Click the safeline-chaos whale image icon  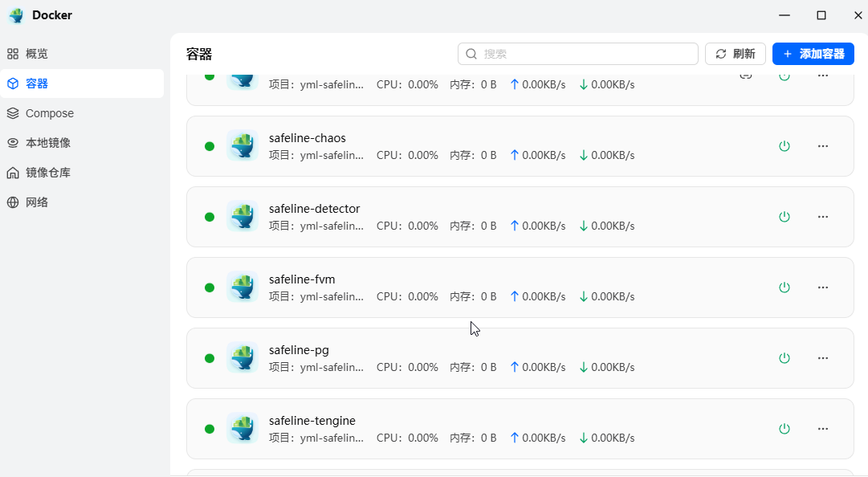point(242,145)
